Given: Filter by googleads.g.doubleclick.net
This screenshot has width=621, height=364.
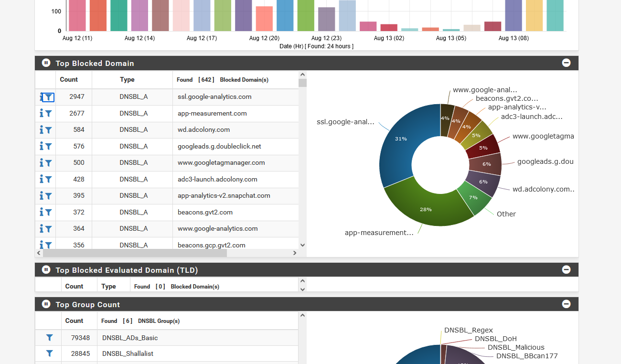Looking at the screenshot, I should coord(48,147).
